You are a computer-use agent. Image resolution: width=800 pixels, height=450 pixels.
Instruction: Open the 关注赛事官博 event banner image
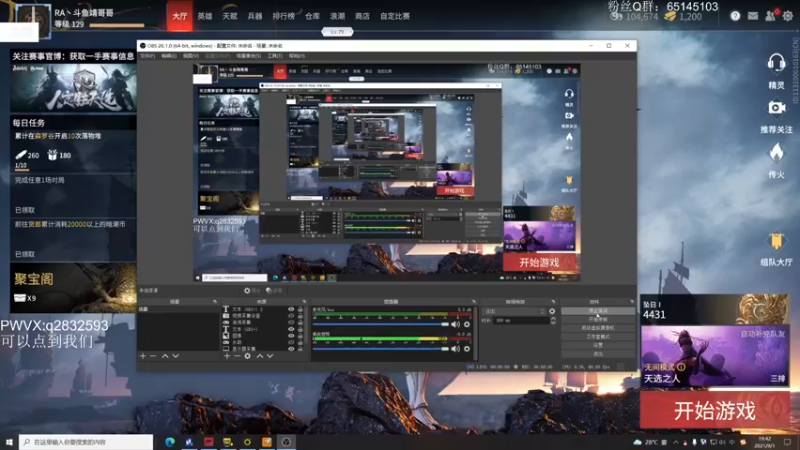pyautogui.click(x=73, y=88)
